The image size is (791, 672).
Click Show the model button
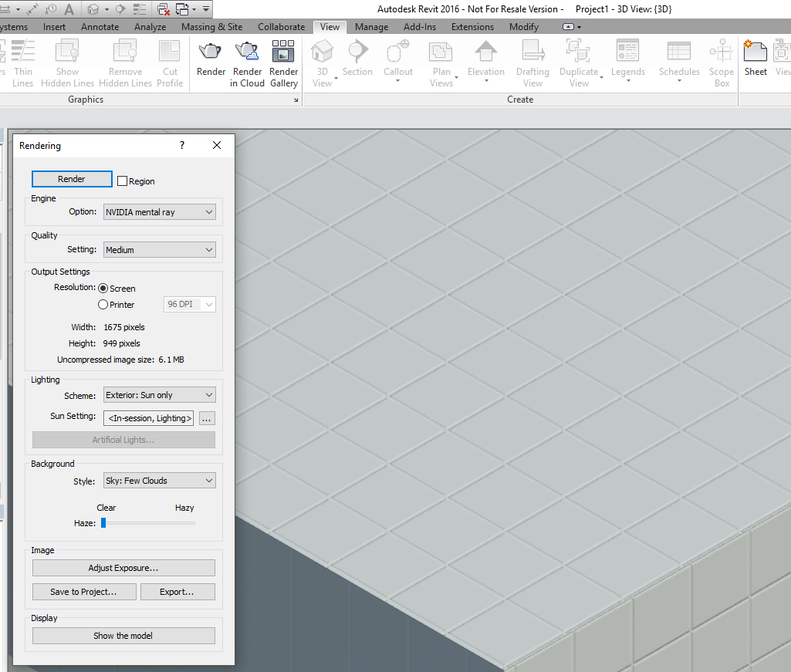point(123,636)
